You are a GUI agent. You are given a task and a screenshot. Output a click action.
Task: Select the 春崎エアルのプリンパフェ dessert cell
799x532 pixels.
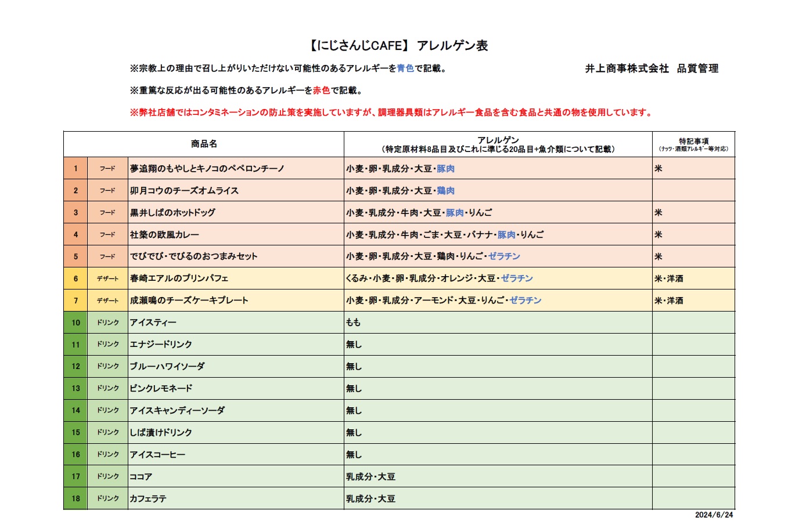179,278
